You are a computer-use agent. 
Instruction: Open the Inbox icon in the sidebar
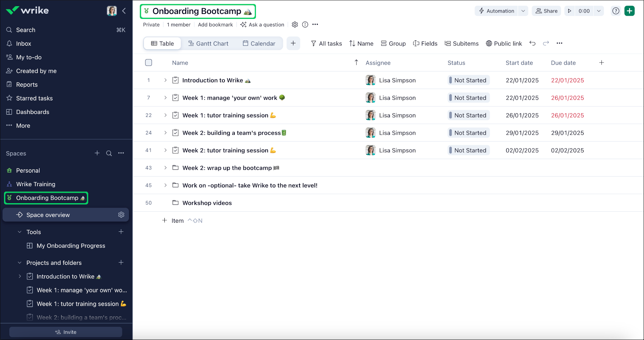pos(9,43)
